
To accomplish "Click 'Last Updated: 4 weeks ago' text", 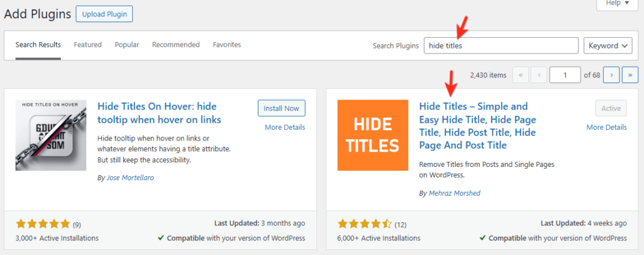I will coord(584,224).
